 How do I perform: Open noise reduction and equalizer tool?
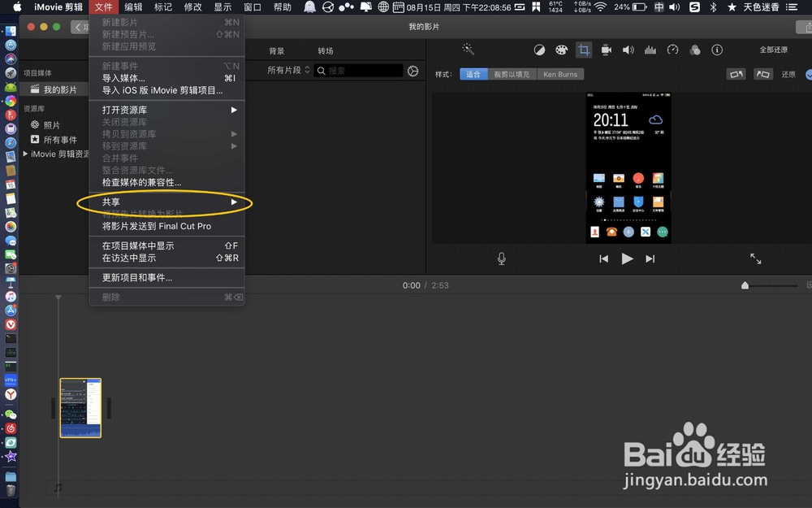650,50
